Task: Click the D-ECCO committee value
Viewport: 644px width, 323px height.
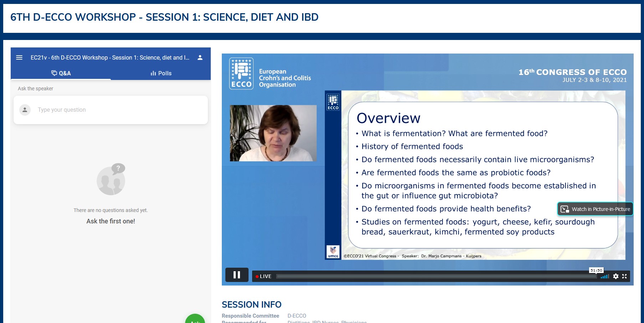Action: pos(297,316)
